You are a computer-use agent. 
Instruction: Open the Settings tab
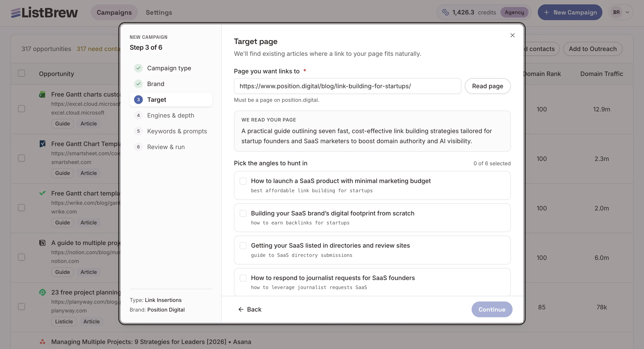click(159, 12)
